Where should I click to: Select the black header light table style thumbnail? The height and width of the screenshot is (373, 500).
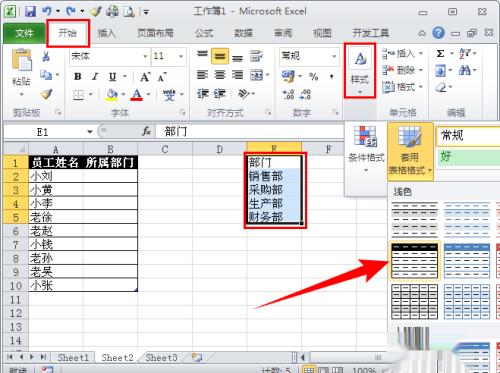(x=414, y=261)
